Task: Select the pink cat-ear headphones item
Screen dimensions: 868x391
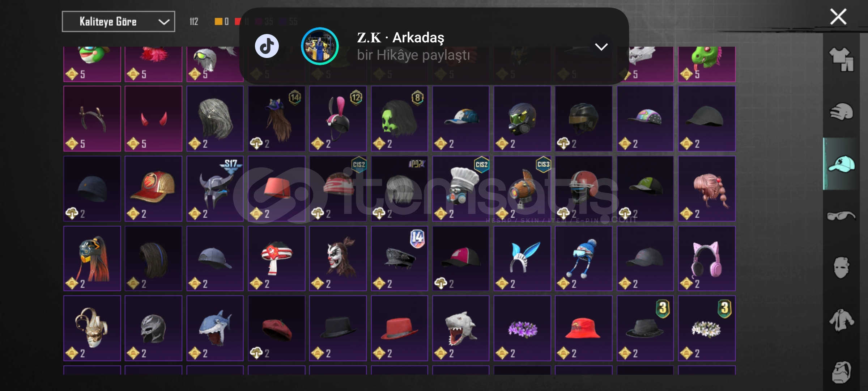Action: coord(707,258)
